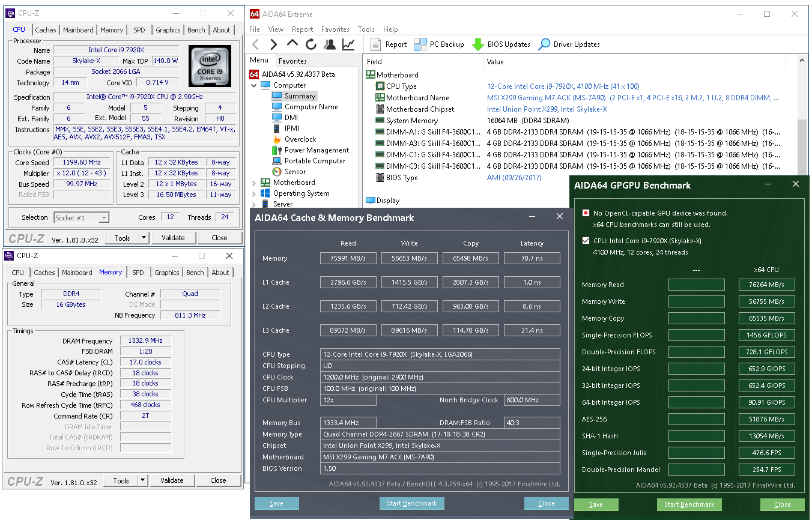Expand the Motherboard tree node
Image resolution: width=812 pixels, height=523 pixels.
(x=254, y=183)
